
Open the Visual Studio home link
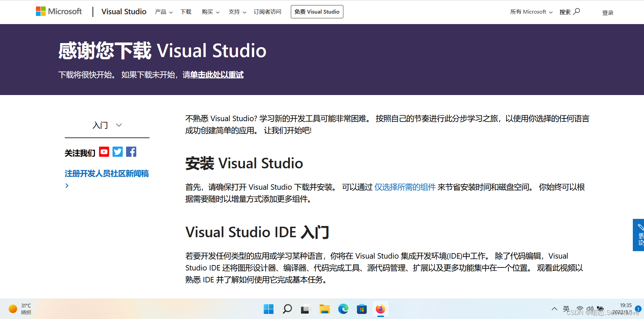click(x=124, y=12)
